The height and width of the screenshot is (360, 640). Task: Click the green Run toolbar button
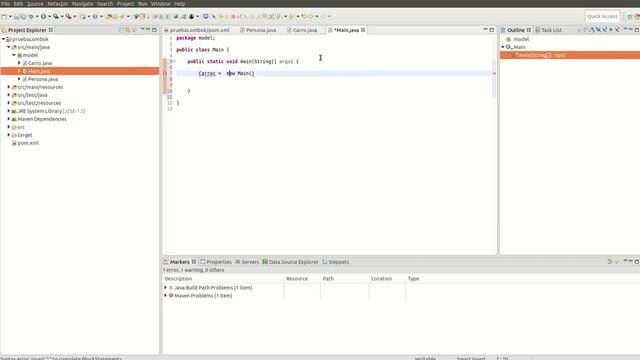[43, 16]
